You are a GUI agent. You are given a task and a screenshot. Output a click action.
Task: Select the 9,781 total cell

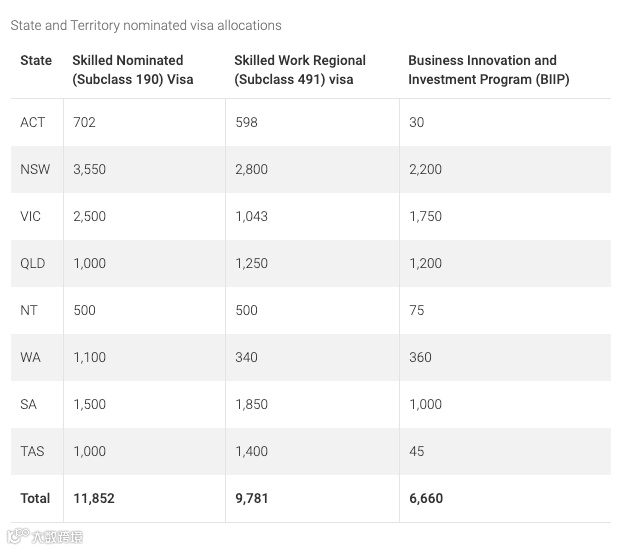[x=251, y=498]
